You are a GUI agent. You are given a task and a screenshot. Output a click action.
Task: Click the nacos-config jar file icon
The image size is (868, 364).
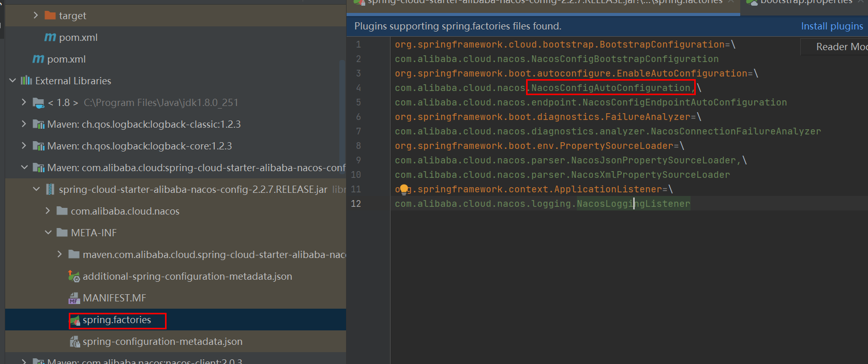point(50,189)
